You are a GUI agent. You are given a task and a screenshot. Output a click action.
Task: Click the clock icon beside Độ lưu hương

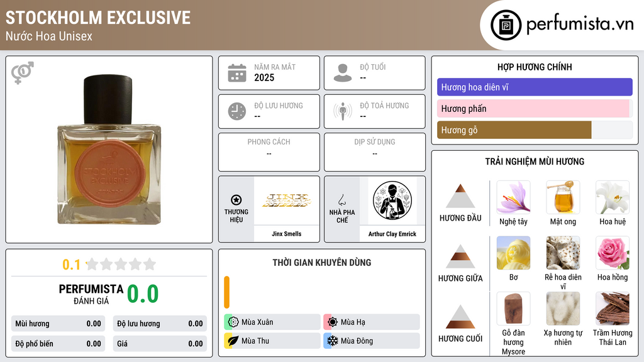pos(237,111)
